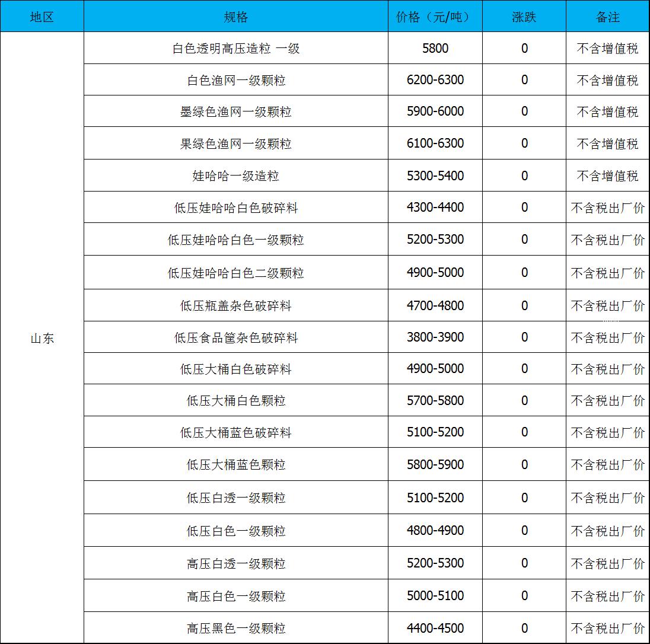Click the 低压食品筐杂色破碎料 cell
The width and height of the screenshot is (650, 644).
click(235, 337)
